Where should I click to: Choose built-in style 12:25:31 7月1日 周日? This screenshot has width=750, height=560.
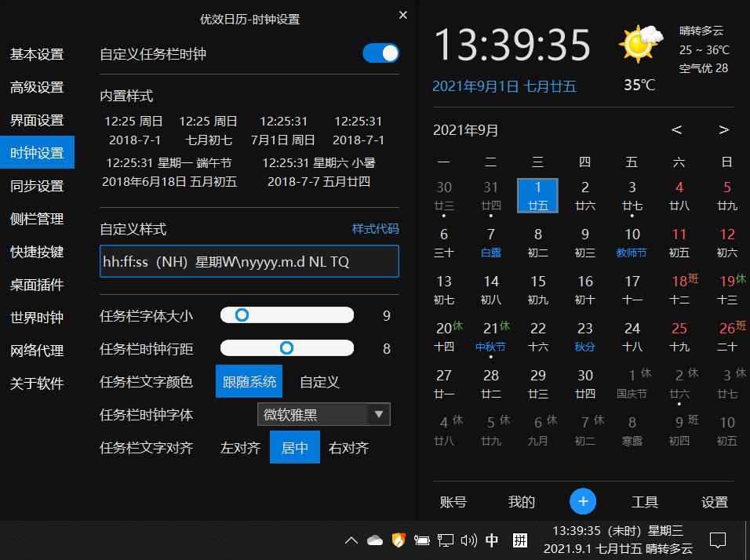283,130
